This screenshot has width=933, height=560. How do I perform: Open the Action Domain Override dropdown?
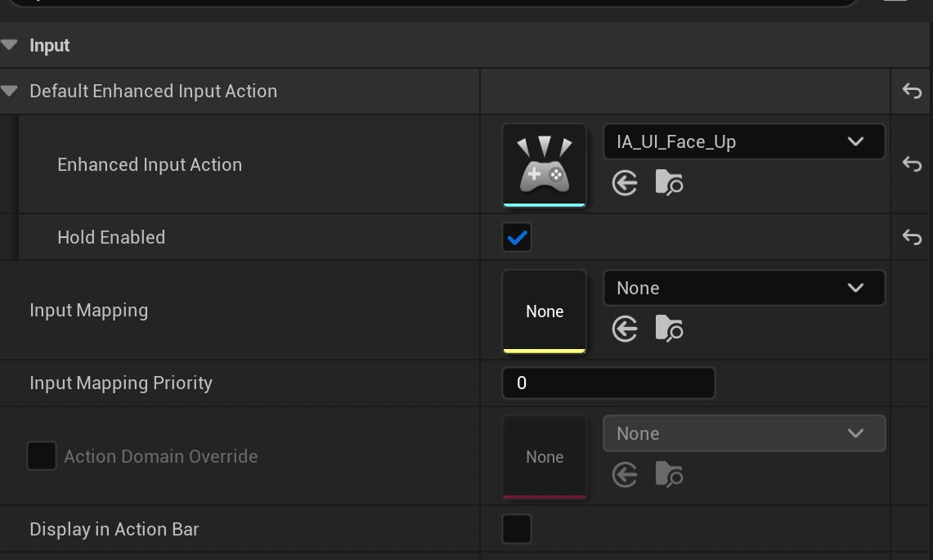(x=743, y=433)
